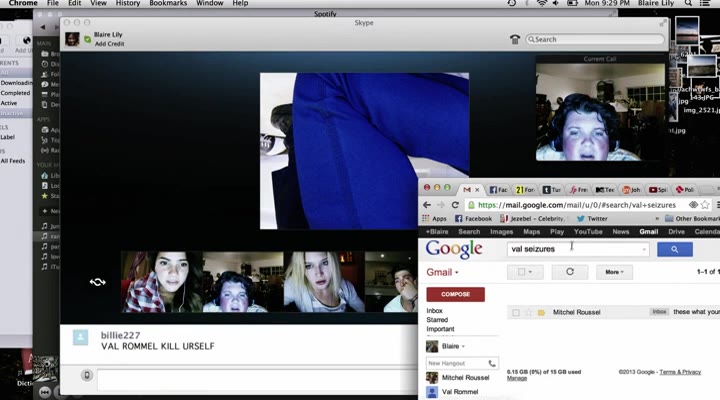Screen dimensions: 720x400
Task: Check the Mitchel Roussel email checkbox
Action: 516,312
